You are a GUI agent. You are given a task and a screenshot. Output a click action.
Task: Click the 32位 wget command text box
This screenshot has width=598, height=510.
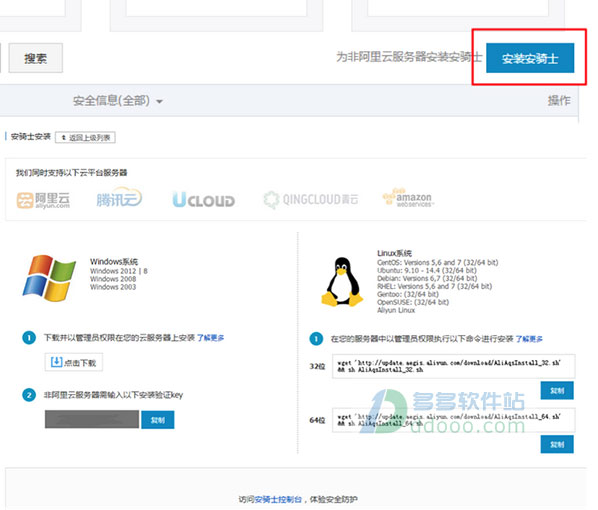coord(453,366)
